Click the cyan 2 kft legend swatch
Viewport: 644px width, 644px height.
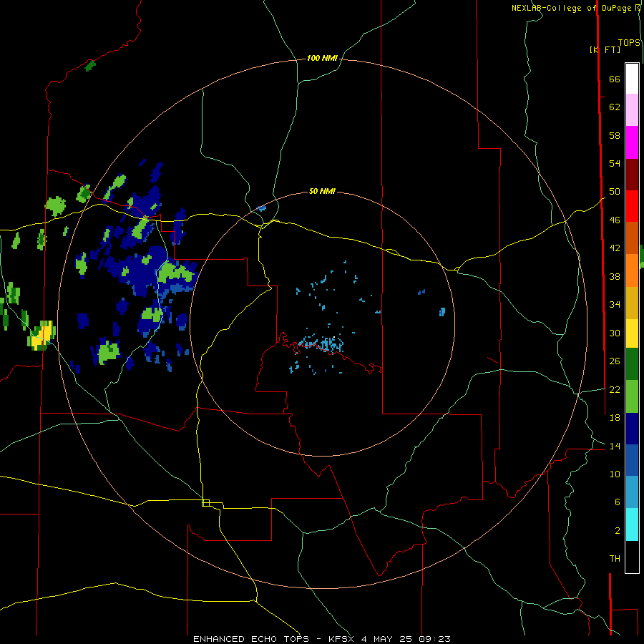click(x=632, y=525)
